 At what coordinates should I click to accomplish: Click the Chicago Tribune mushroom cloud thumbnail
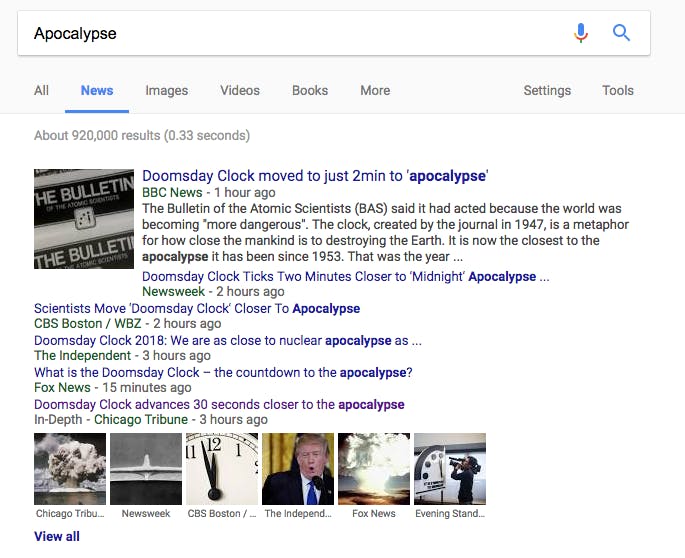click(70, 469)
